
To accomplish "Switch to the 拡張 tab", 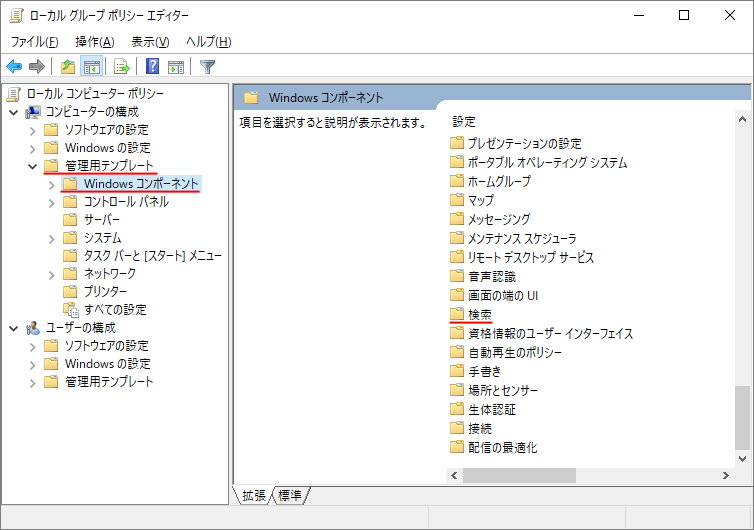I will click(253, 495).
